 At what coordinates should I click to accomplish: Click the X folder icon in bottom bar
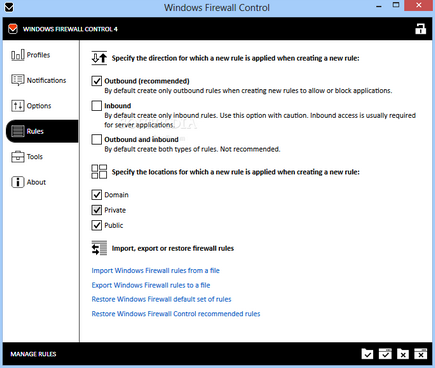[x=403, y=354]
